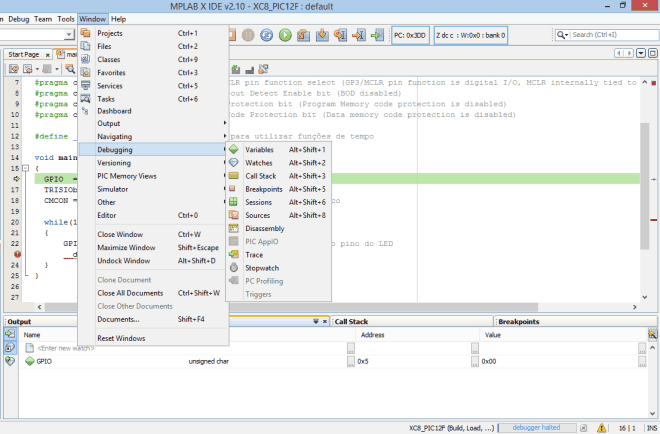Open Variables from the Debugging submenu

279,149
